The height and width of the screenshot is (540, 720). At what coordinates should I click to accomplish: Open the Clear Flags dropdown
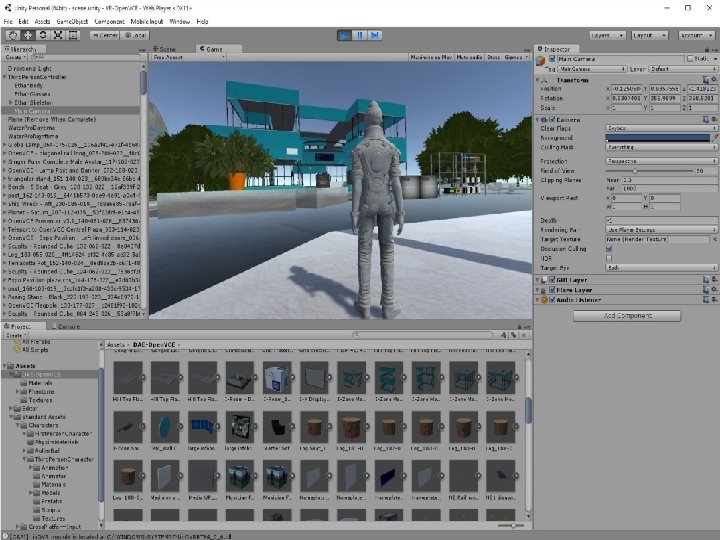tap(661, 128)
